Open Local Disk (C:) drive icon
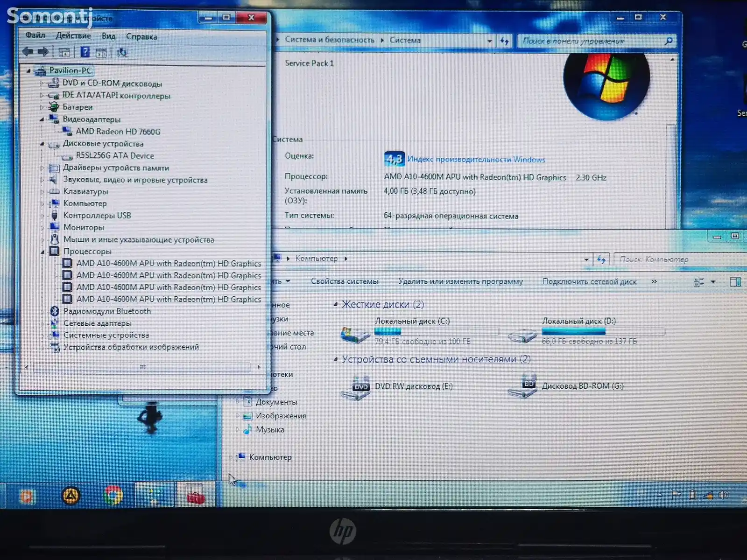 pyautogui.click(x=354, y=335)
